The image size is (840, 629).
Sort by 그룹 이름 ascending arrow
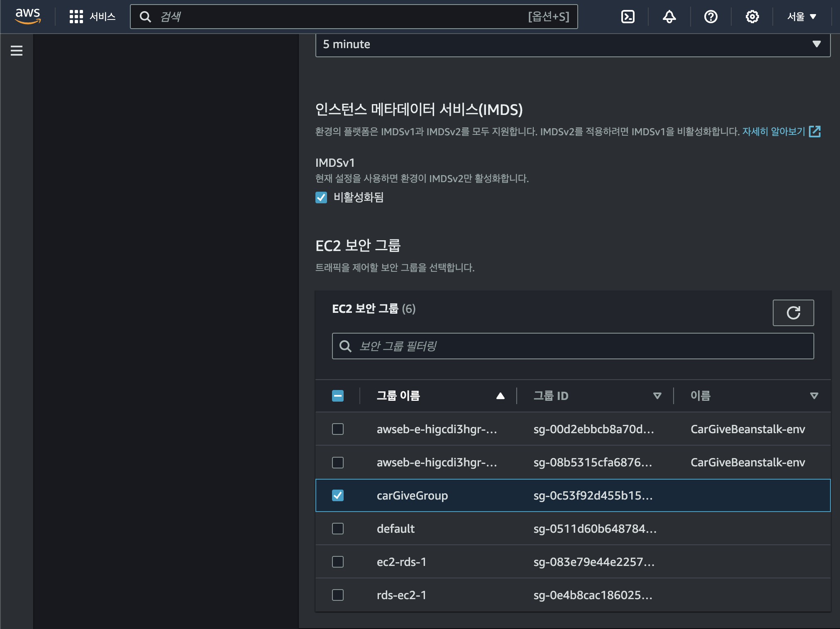pyautogui.click(x=501, y=396)
